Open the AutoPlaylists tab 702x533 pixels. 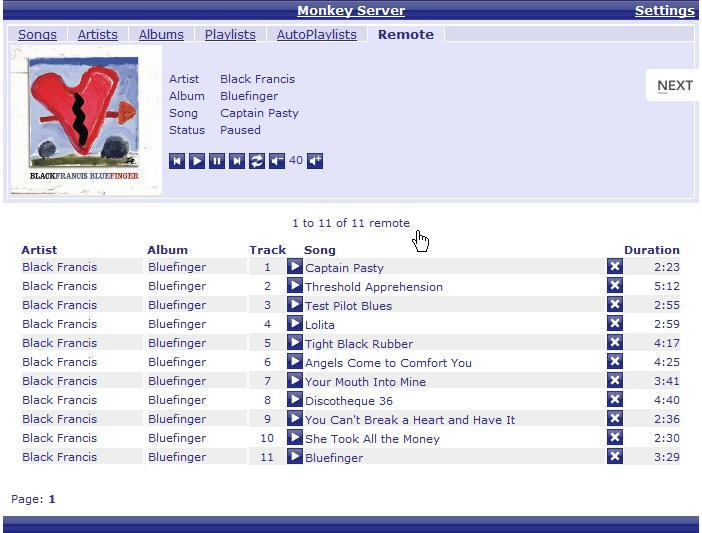pyautogui.click(x=316, y=34)
